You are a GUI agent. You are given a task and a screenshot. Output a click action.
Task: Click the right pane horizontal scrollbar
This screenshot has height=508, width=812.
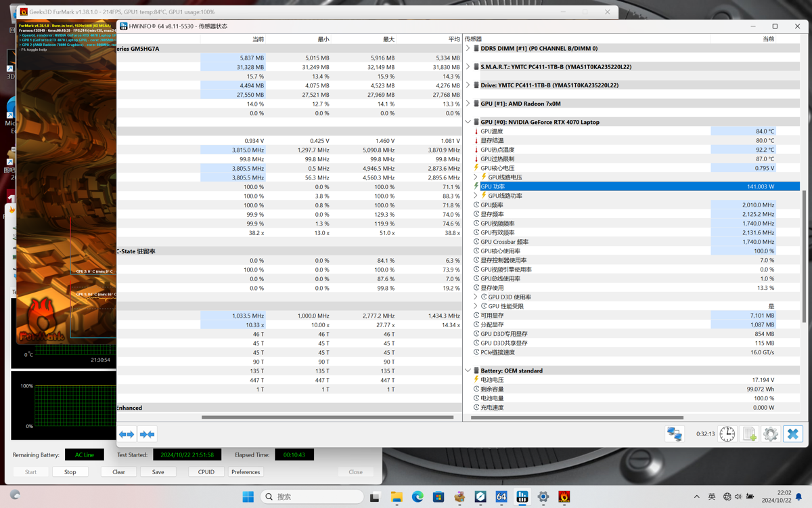pyautogui.click(x=577, y=417)
